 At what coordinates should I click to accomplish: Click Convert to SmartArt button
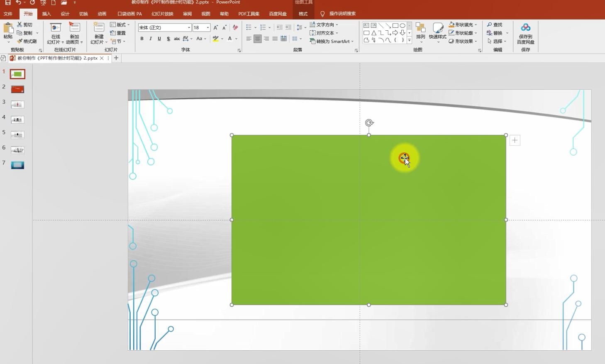pyautogui.click(x=332, y=41)
